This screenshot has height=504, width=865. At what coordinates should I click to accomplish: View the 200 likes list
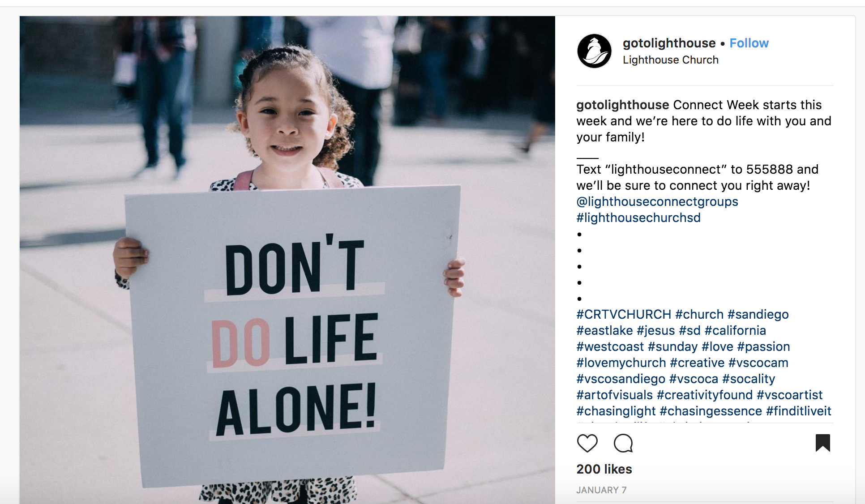604,469
